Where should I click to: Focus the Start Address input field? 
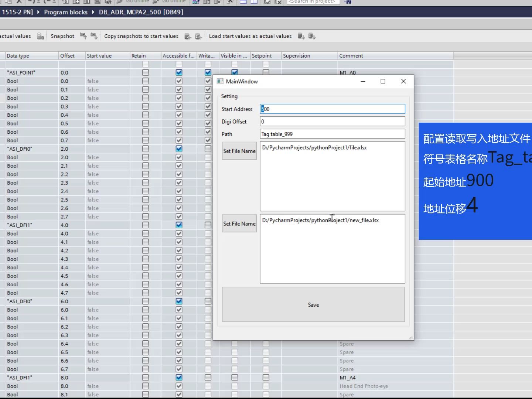[x=332, y=109]
